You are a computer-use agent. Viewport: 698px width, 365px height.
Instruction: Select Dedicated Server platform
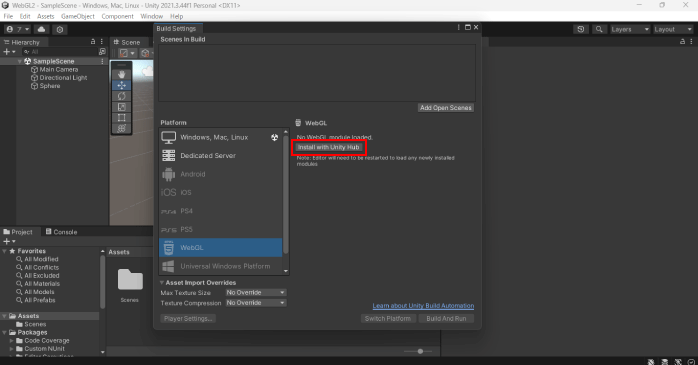tap(220, 155)
